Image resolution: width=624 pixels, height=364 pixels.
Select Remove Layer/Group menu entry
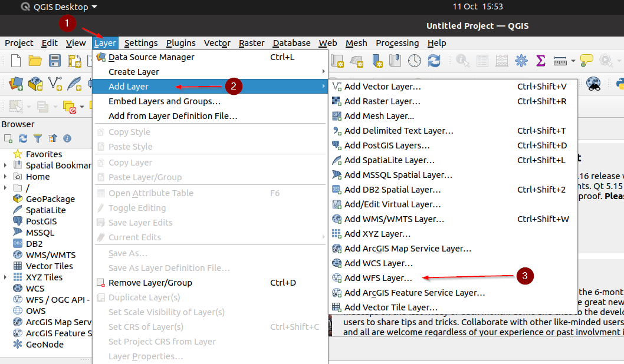pyautogui.click(x=210, y=283)
